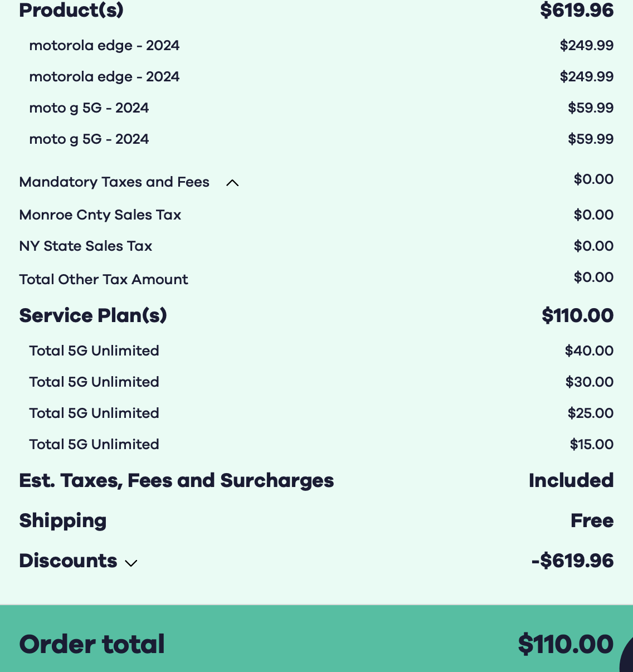
Task: Click Est. Taxes, Fees and Surcharges label
Action: (177, 480)
